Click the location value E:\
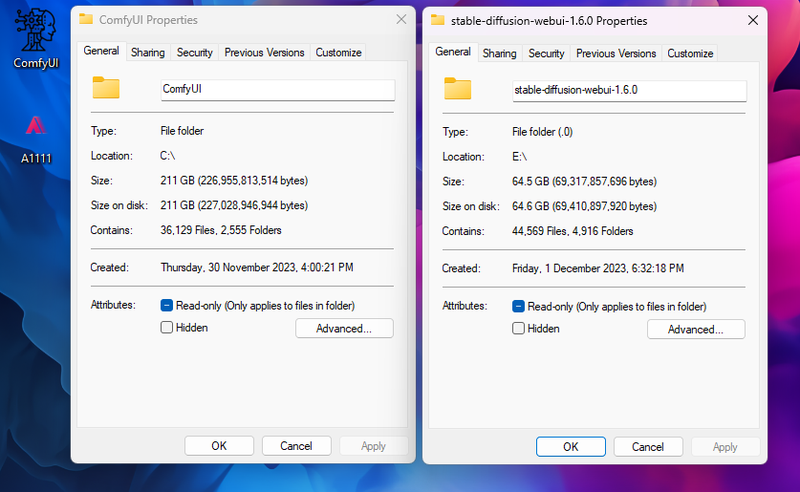Viewport: 800px width, 492px height. 519,157
